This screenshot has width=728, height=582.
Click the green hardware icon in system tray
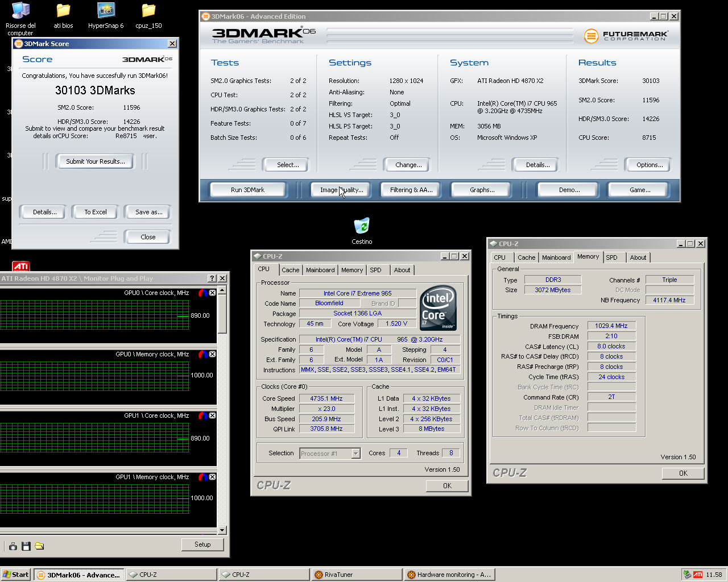coord(688,575)
